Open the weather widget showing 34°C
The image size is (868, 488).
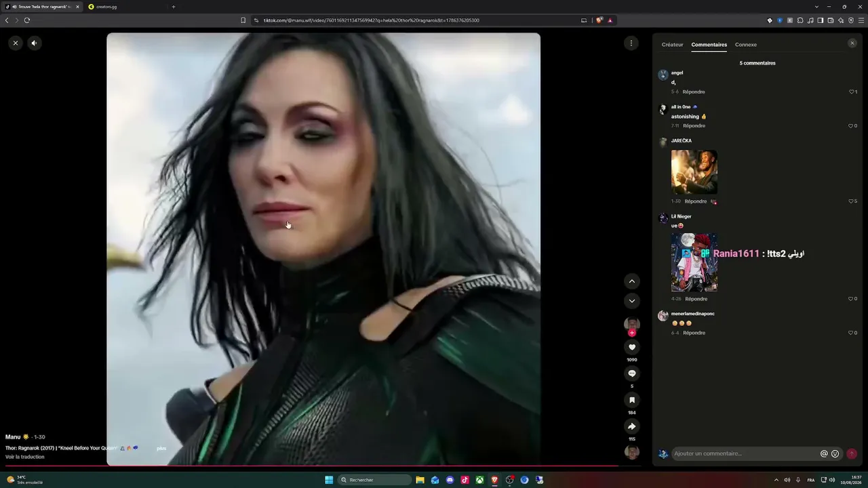[x=25, y=480]
